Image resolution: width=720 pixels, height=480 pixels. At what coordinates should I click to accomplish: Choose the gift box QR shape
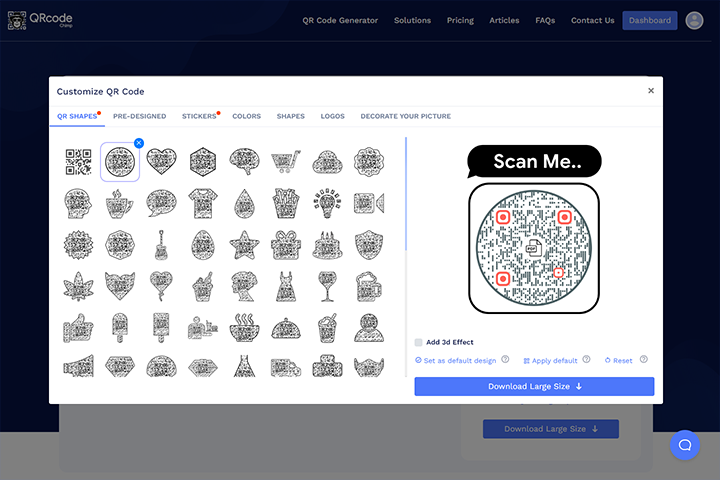tap(286, 245)
